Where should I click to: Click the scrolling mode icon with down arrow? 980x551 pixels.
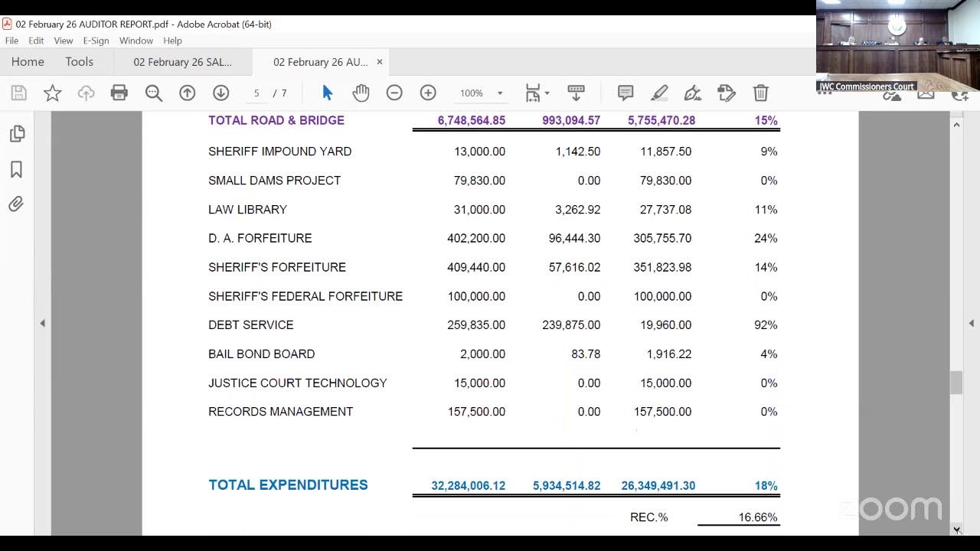(x=577, y=93)
